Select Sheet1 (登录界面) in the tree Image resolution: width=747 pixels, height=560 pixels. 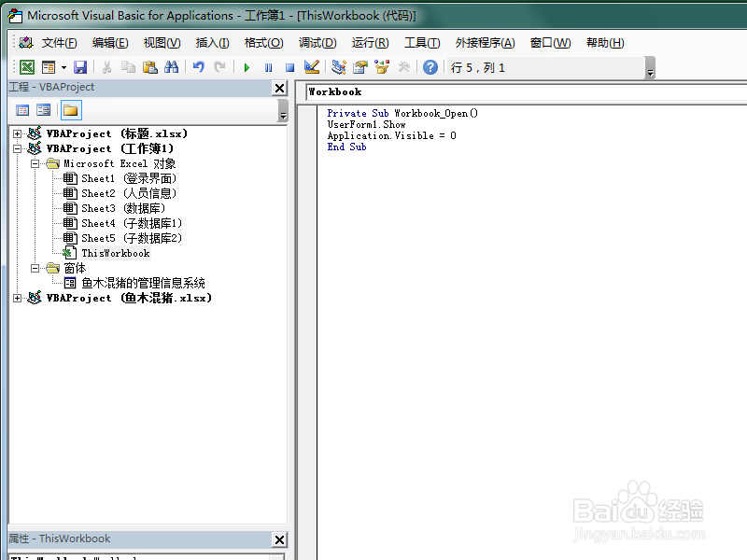pyautogui.click(x=129, y=178)
